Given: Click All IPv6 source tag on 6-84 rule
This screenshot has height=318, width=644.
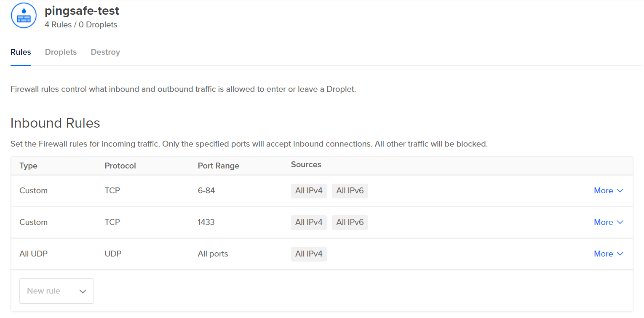Looking at the screenshot, I should pos(350,191).
